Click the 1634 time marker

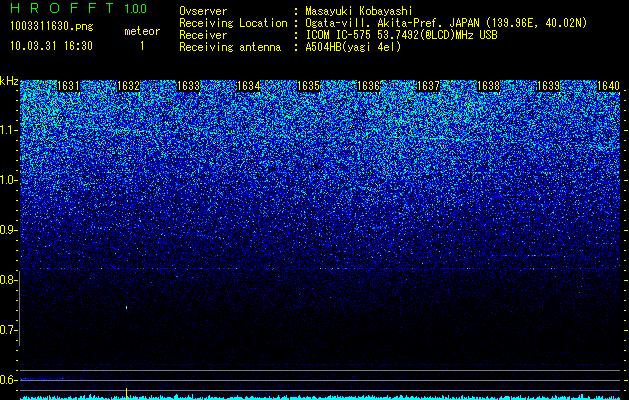click(248, 86)
